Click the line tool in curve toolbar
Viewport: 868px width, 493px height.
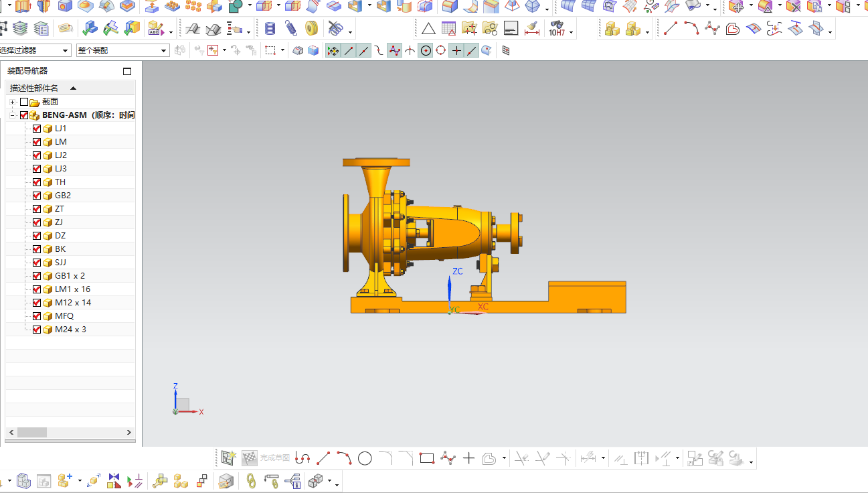coord(671,29)
